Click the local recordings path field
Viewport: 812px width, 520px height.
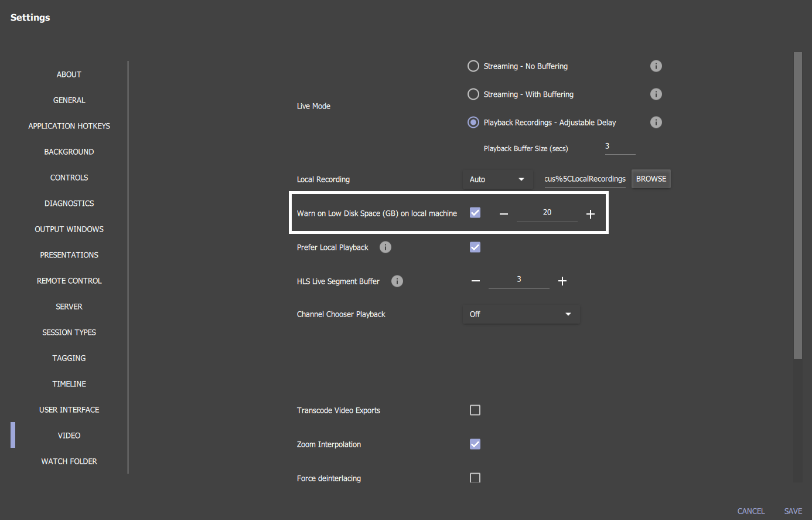585,179
